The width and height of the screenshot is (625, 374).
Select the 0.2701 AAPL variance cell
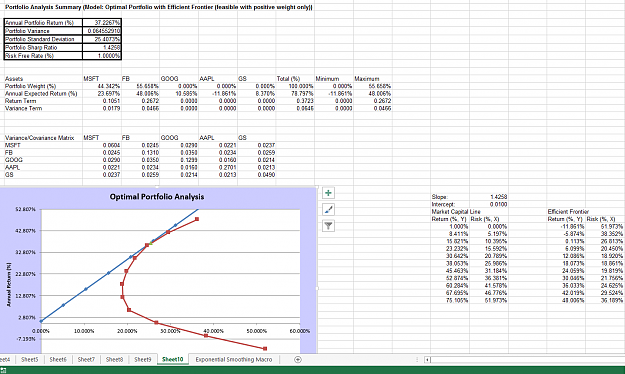[218, 167]
